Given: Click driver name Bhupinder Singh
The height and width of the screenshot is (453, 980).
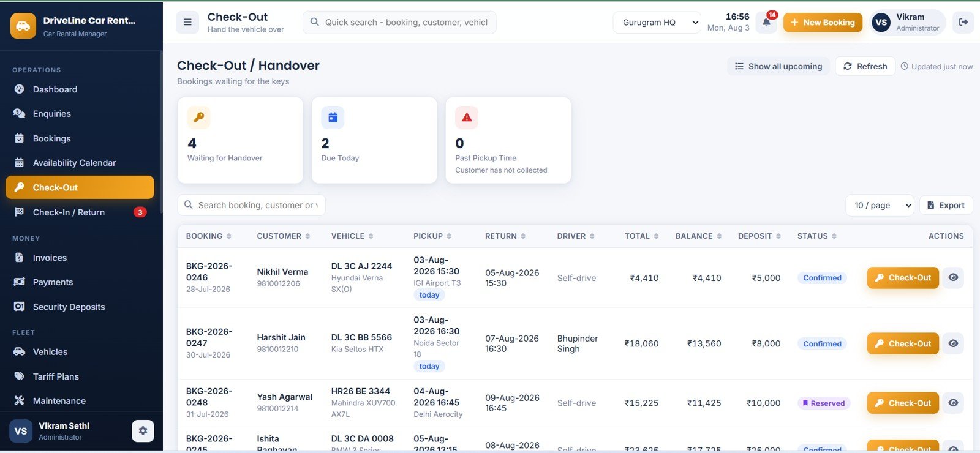Looking at the screenshot, I should [578, 343].
